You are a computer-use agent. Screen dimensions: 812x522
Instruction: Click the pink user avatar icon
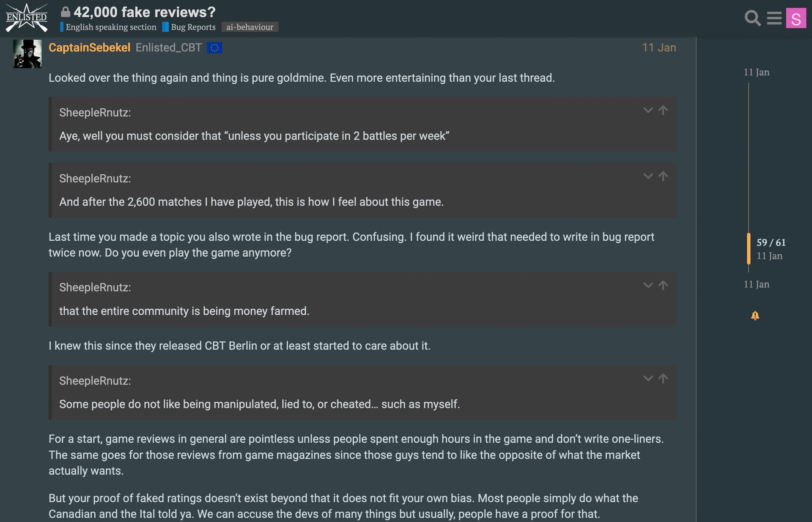pos(796,18)
